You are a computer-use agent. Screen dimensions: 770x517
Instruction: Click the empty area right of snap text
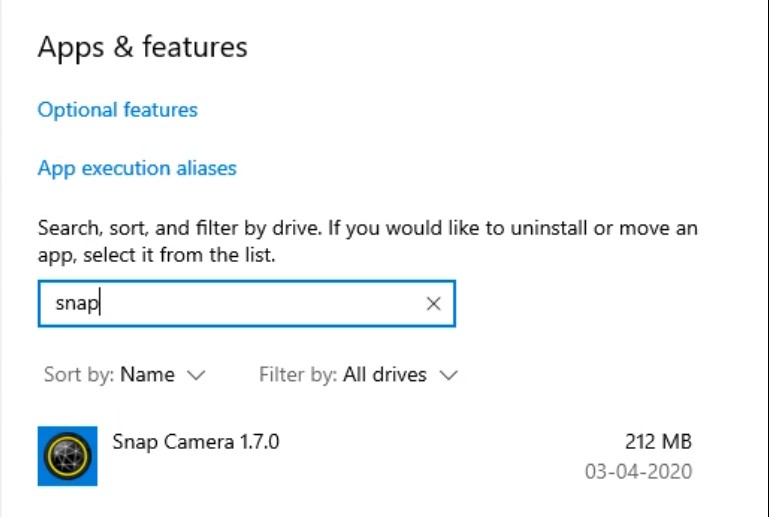click(x=260, y=304)
